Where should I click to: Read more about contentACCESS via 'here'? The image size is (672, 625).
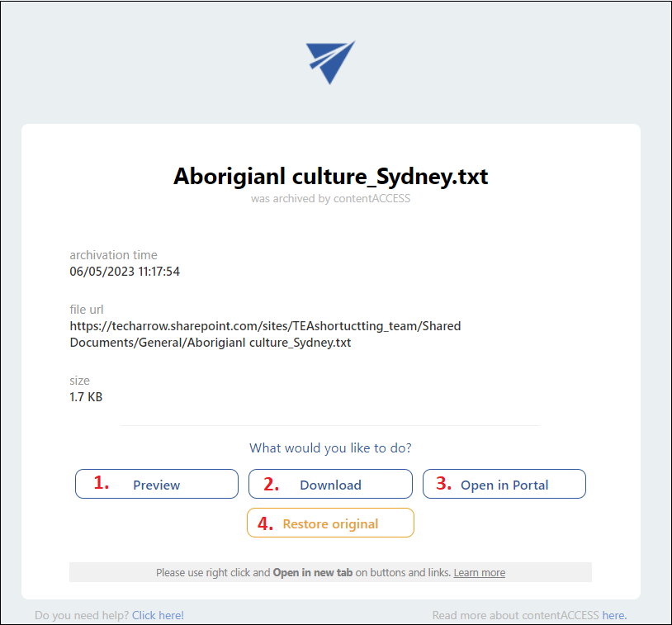point(613,615)
